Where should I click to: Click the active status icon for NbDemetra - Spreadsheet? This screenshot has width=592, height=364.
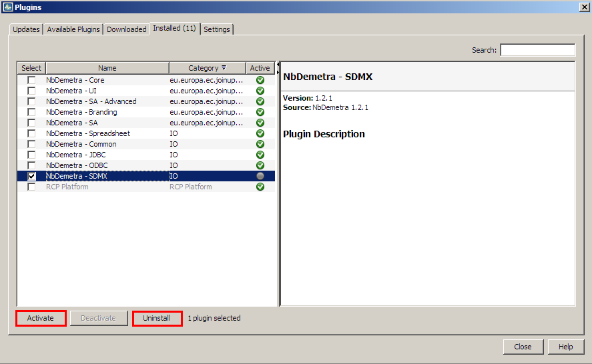point(260,133)
